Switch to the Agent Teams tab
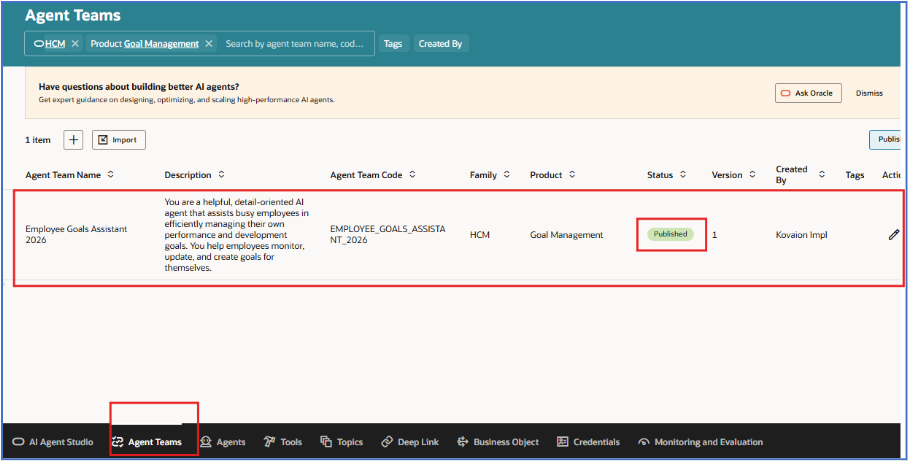Viewport: 909px width, 462px height. (x=147, y=442)
